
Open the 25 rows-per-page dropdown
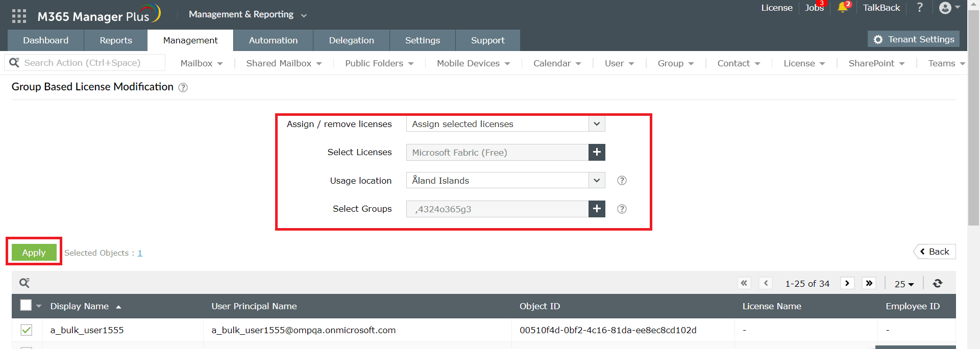[x=904, y=284]
